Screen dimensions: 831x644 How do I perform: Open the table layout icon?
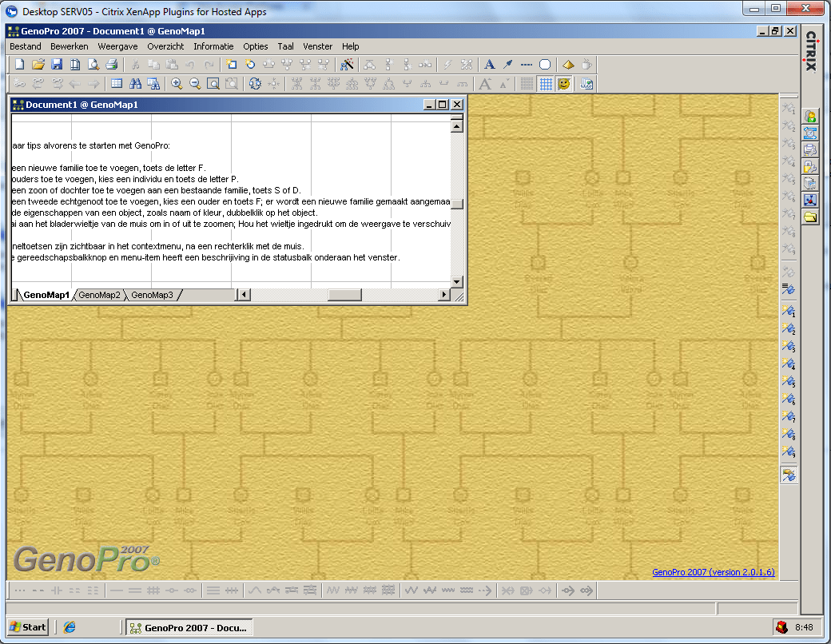click(117, 84)
